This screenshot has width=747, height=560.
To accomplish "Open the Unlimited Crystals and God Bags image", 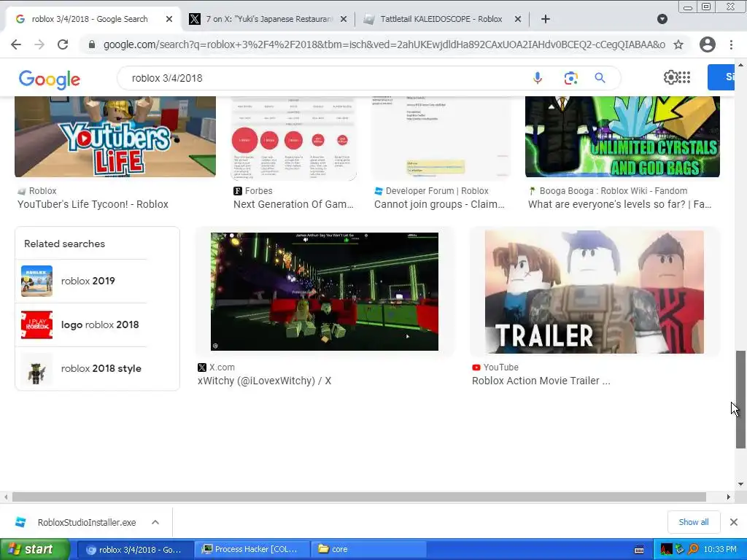I will [622, 136].
